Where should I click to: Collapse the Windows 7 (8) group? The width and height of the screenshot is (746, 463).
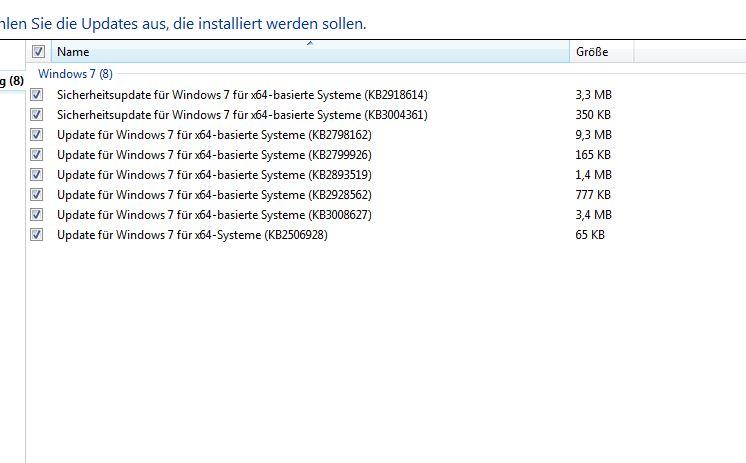point(75,74)
